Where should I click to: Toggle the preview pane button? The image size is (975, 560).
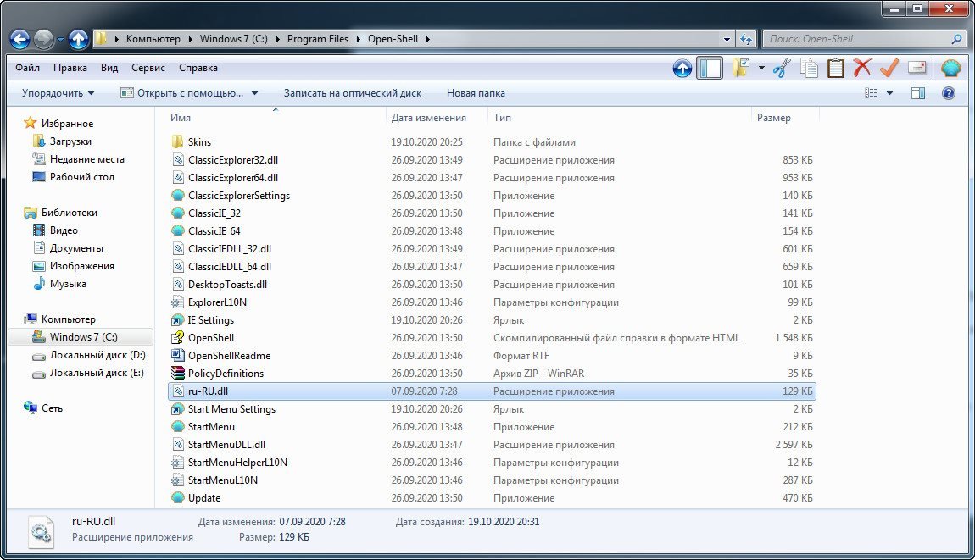coord(918,93)
